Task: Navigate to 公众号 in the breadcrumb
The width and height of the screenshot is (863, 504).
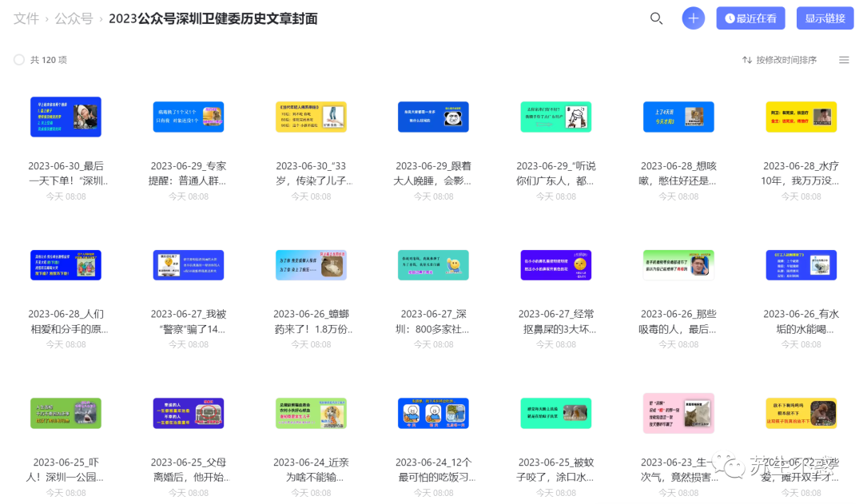Action: coord(74,18)
